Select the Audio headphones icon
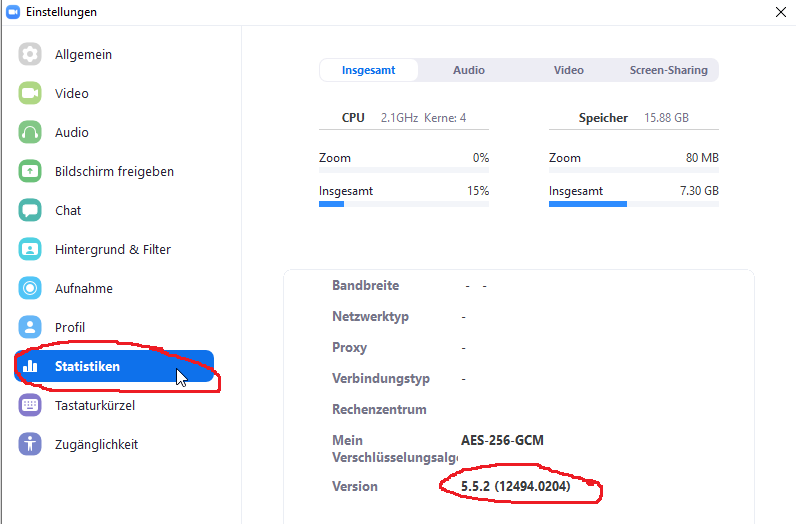Screen dimensions: 796x524 [x=30, y=132]
